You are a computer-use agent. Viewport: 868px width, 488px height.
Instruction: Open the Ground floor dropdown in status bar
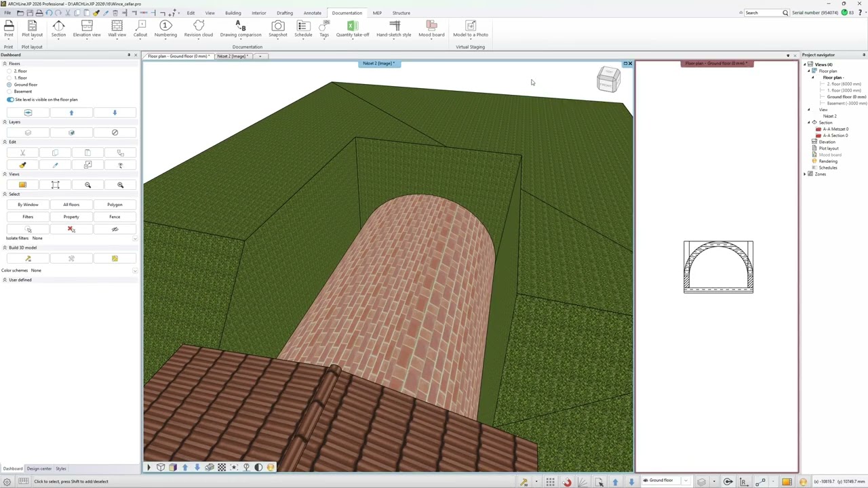(x=686, y=481)
